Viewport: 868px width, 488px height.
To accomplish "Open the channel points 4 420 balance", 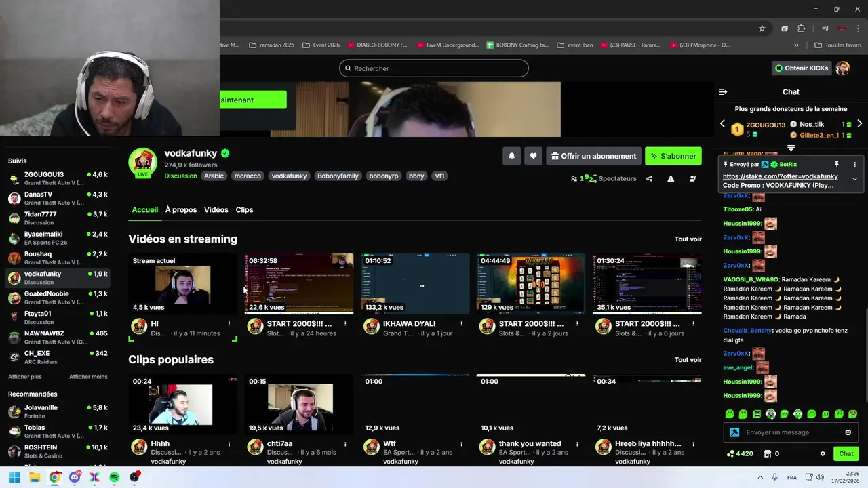I will point(740,453).
